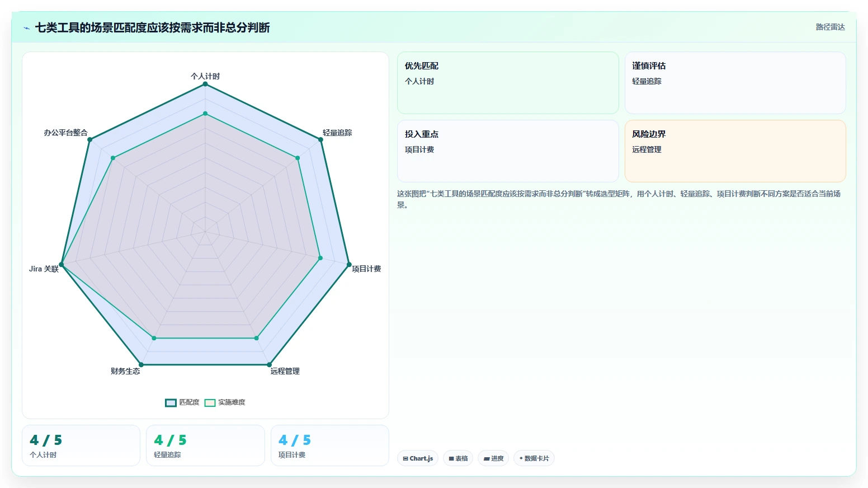Click the 匹配度 data point at 远程管理
Viewport: 868px width, 488px height.
[x=269, y=365]
